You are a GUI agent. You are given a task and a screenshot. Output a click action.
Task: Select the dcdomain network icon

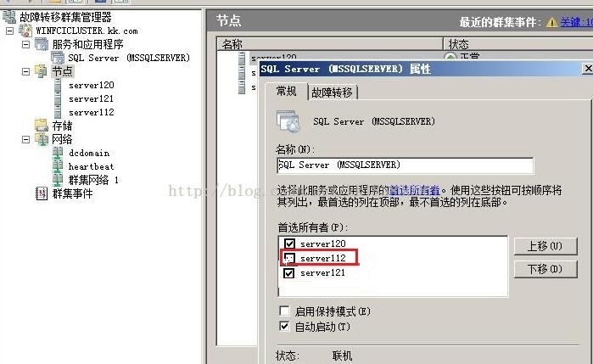[58, 153]
